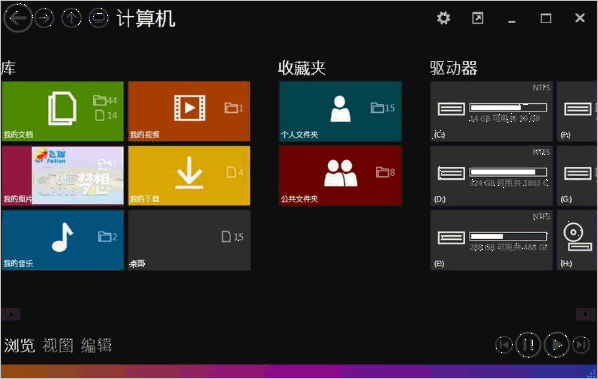Switch to the 编辑 tab
The image size is (598, 379).
tap(96, 345)
